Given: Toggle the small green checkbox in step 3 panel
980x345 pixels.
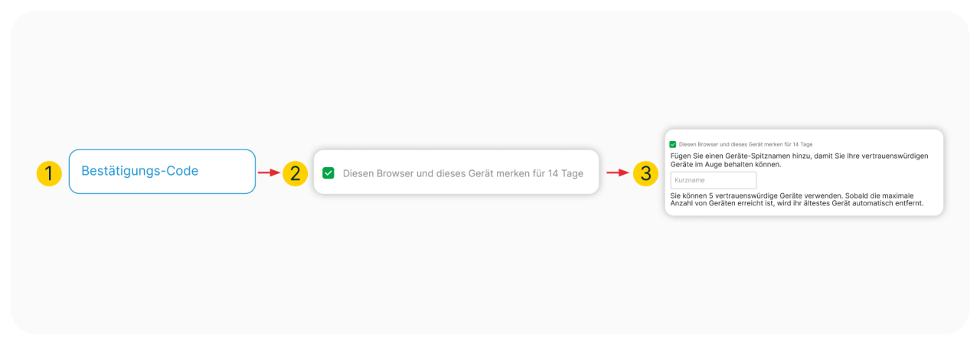Looking at the screenshot, I should tap(673, 144).
